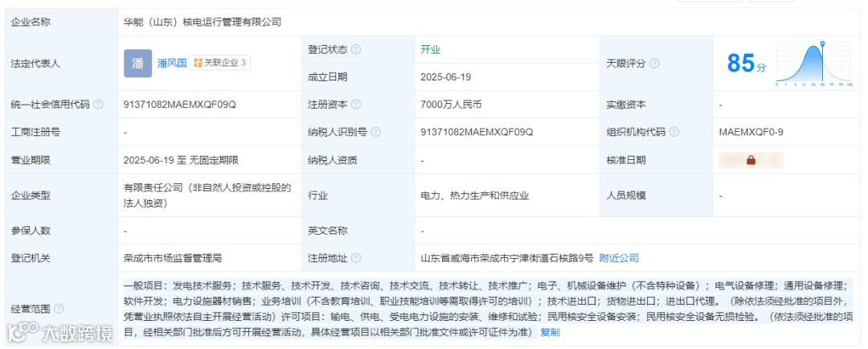Click registration authority 荣成市市场监督管理局

[173, 258]
